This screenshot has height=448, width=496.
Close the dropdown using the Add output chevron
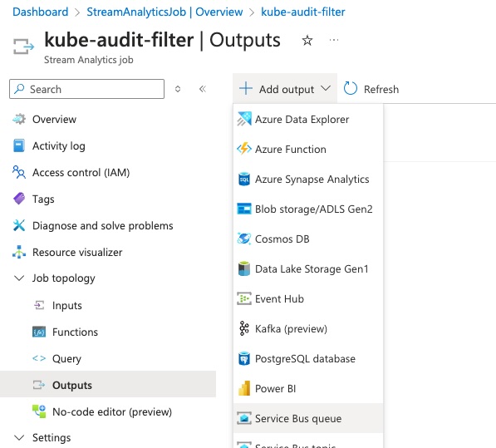tap(326, 88)
